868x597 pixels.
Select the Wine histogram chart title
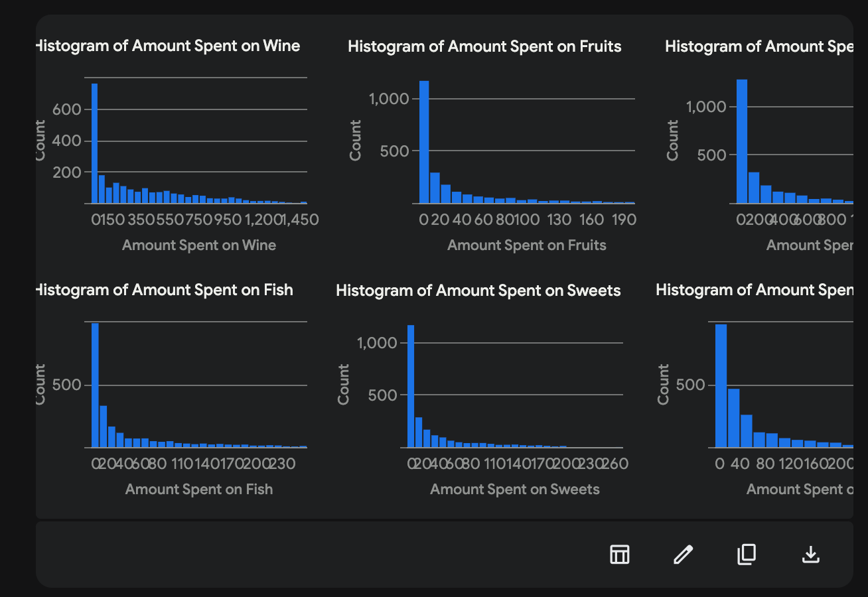tap(167, 46)
